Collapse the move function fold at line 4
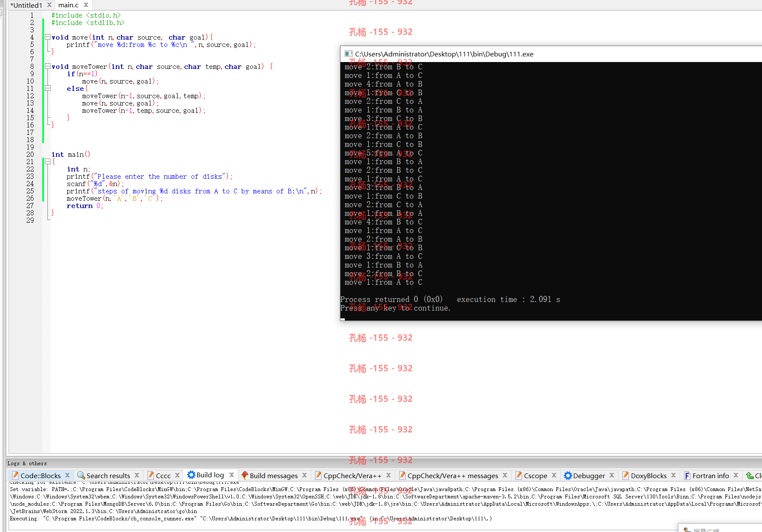 click(47, 37)
